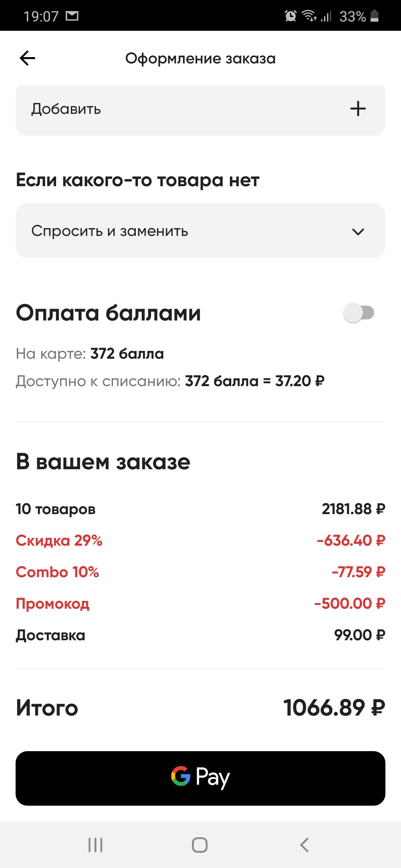Click the chevron in the replacement dropdown
Image resolution: width=401 pixels, height=868 pixels.
pyautogui.click(x=358, y=232)
